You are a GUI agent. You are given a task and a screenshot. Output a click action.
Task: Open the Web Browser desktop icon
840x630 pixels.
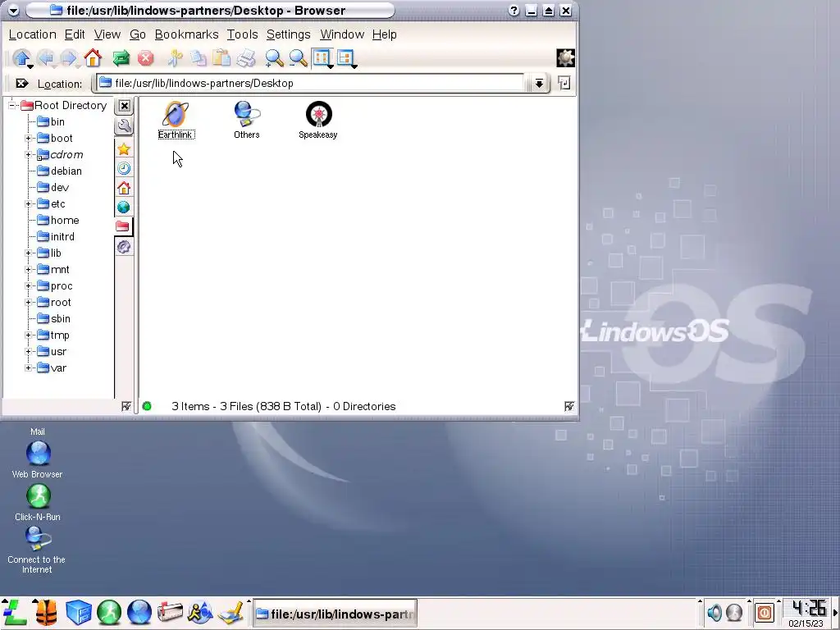[38, 459]
